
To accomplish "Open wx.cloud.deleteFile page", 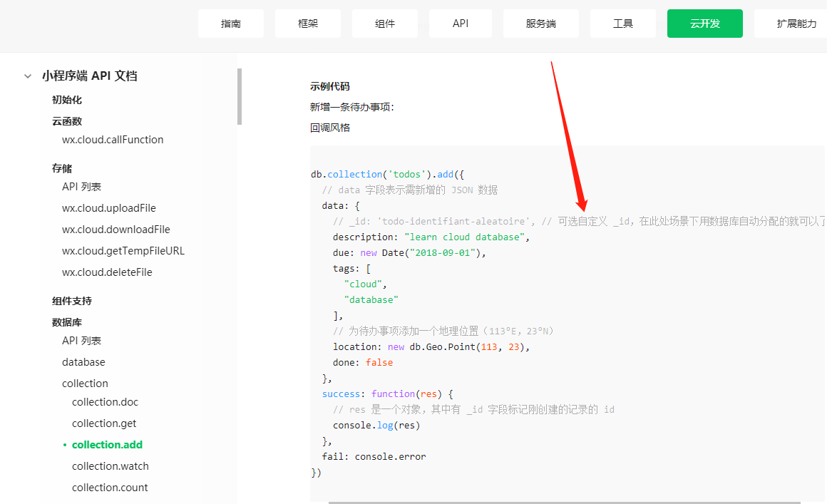I will coord(107,272).
